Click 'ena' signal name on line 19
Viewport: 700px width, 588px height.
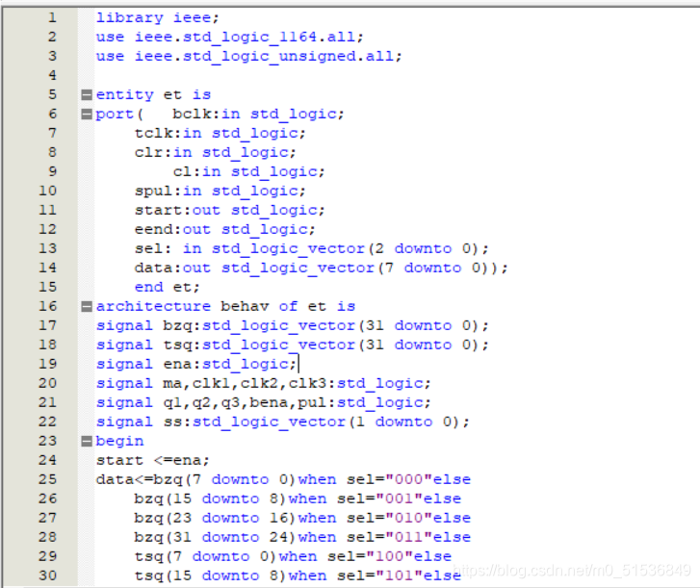178,364
